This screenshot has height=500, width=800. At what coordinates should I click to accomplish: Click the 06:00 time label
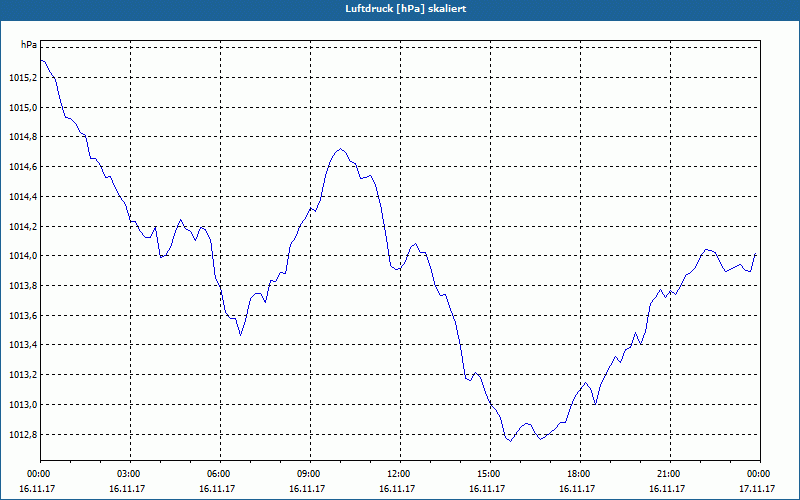click(220, 474)
